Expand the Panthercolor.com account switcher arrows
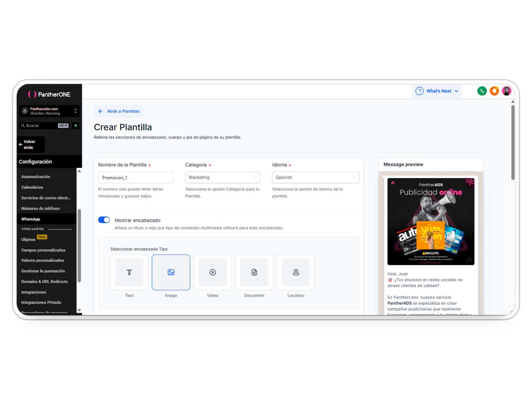This screenshot has width=532, height=399. tap(76, 111)
